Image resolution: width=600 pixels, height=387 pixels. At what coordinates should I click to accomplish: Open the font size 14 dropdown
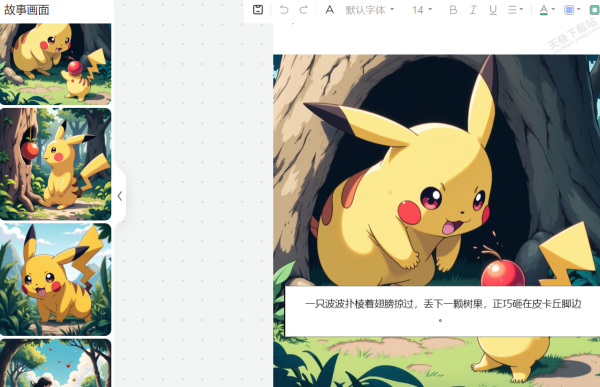click(x=422, y=10)
